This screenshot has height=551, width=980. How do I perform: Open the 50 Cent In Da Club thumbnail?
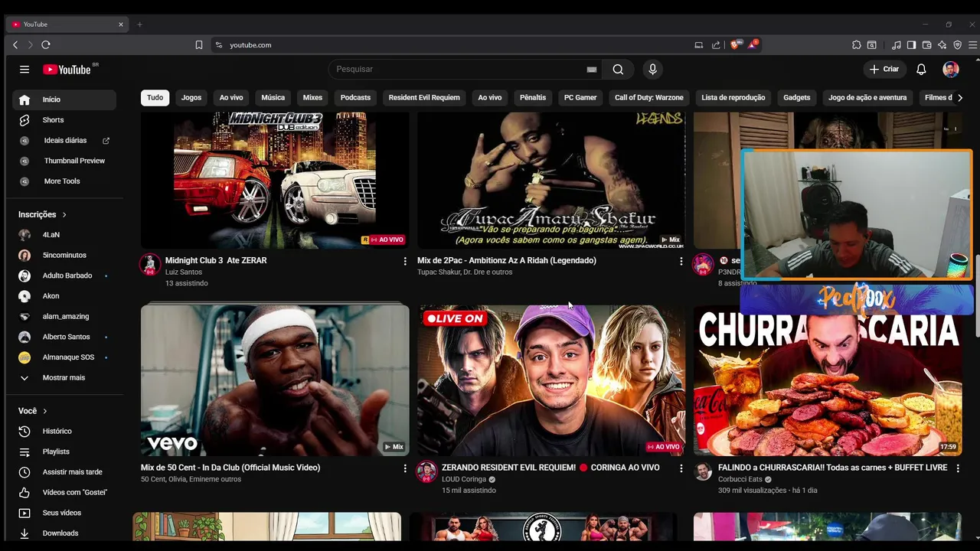pyautogui.click(x=275, y=380)
